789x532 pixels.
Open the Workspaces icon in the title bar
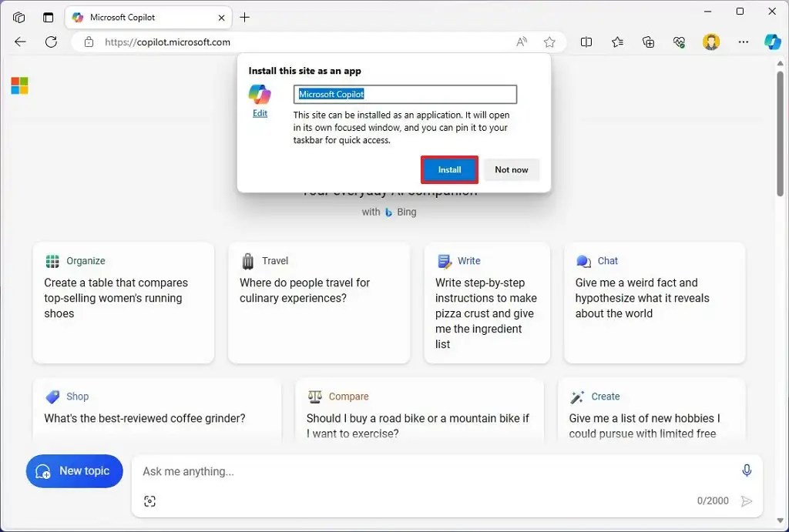(19, 17)
